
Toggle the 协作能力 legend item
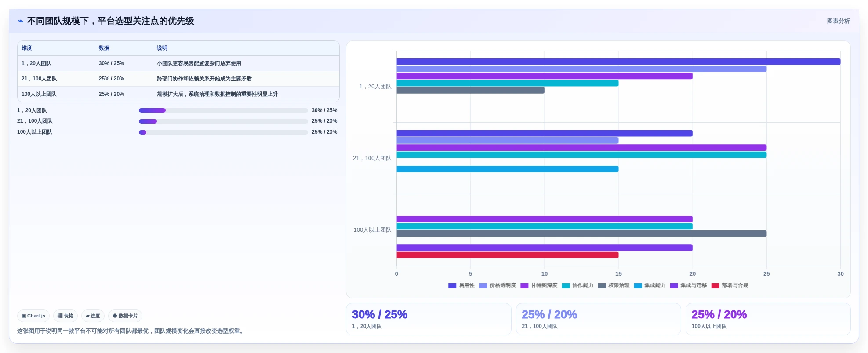577,286
